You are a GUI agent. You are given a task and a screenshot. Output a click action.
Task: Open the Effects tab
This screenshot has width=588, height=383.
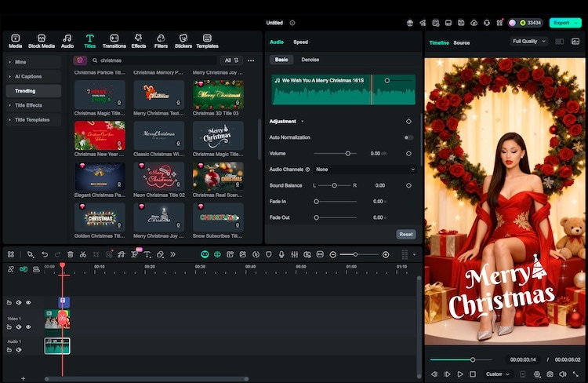[x=138, y=42]
